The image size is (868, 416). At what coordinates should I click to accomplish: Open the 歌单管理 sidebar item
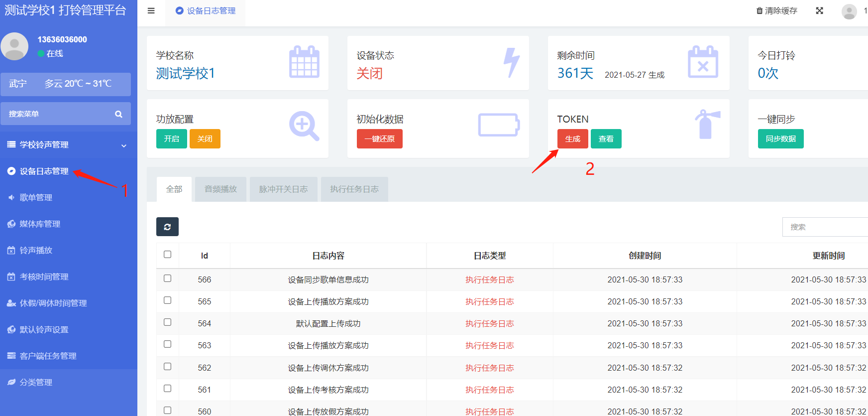tap(36, 198)
